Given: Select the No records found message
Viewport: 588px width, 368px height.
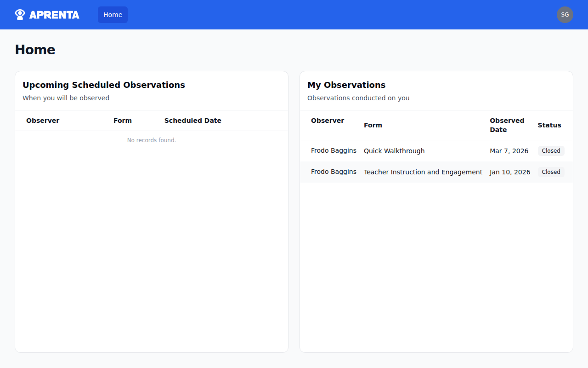Looking at the screenshot, I should 152,140.
